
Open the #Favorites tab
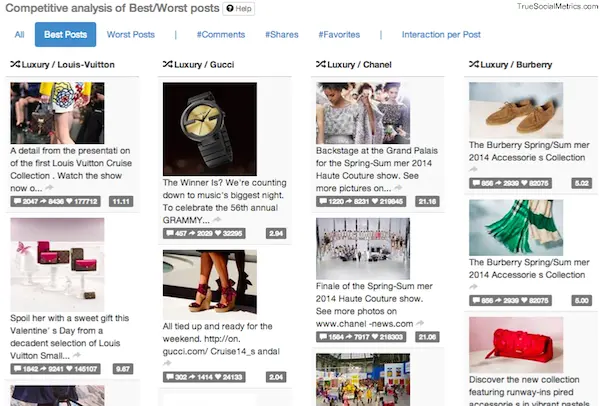tap(339, 34)
